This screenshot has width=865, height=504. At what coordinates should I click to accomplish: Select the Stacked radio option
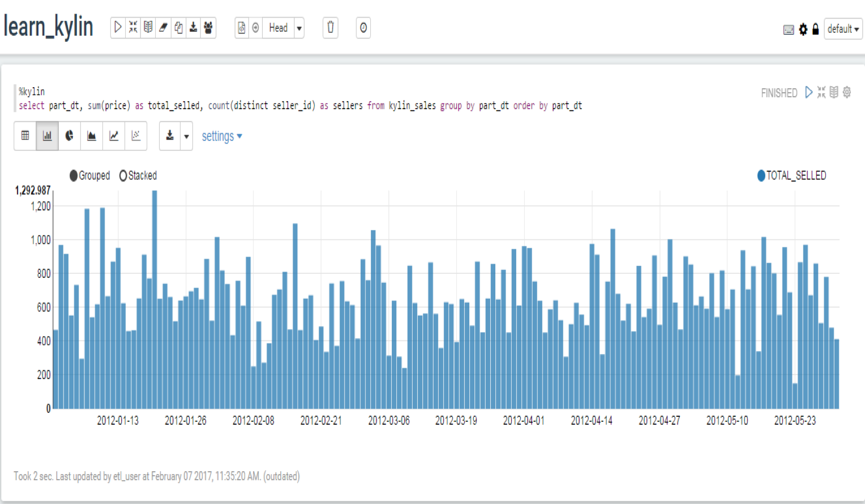click(x=123, y=176)
